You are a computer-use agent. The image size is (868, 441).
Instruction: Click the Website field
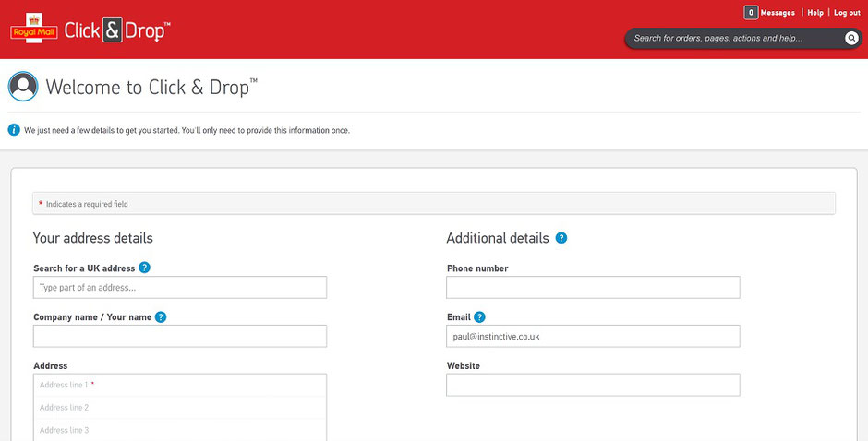pyautogui.click(x=593, y=385)
